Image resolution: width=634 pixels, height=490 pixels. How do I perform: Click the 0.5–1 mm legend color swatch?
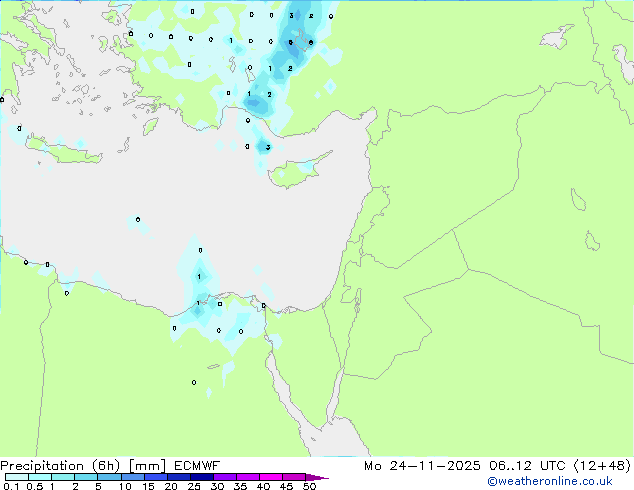pos(40,477)
